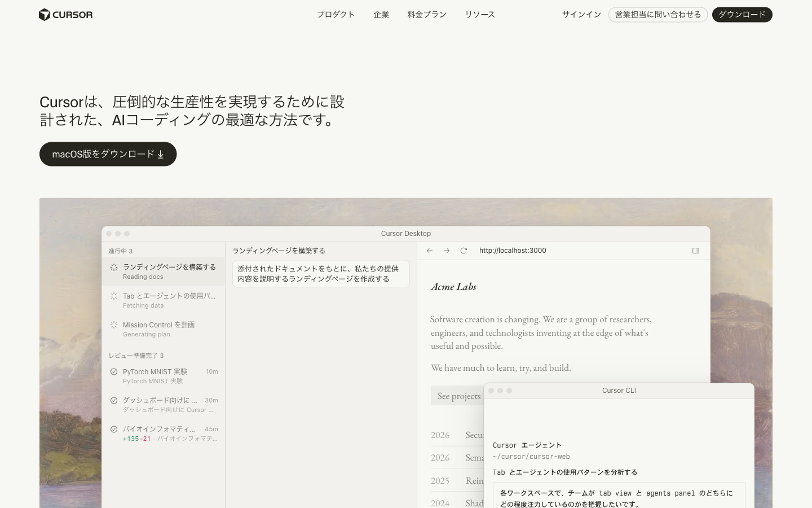Click 営業担当に問い合わせる button

point(658,15)
